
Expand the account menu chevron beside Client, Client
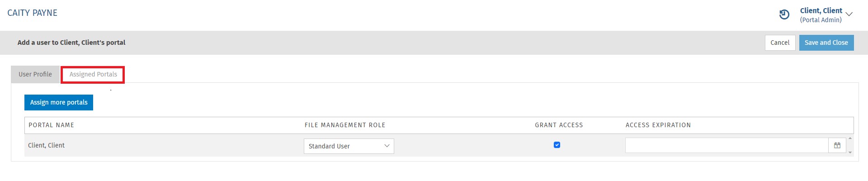point(849,14)
